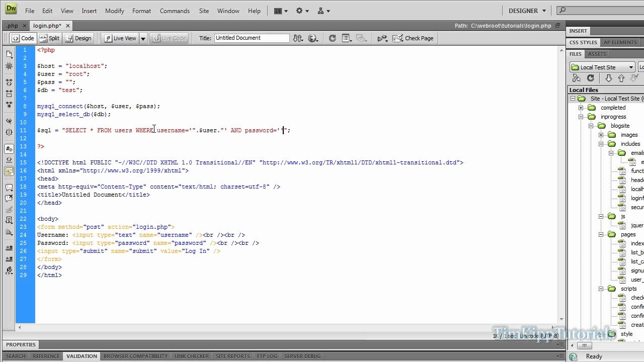
Task: Open the Extend Dreamweaver gear dropdown
Action: pos(302,11)
